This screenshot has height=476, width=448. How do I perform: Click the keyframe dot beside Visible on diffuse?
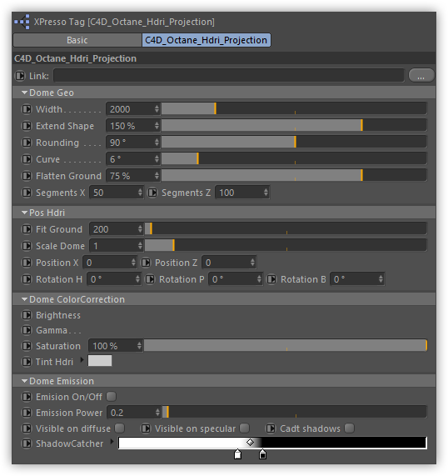pyautogui.click(x=27, y=428)
